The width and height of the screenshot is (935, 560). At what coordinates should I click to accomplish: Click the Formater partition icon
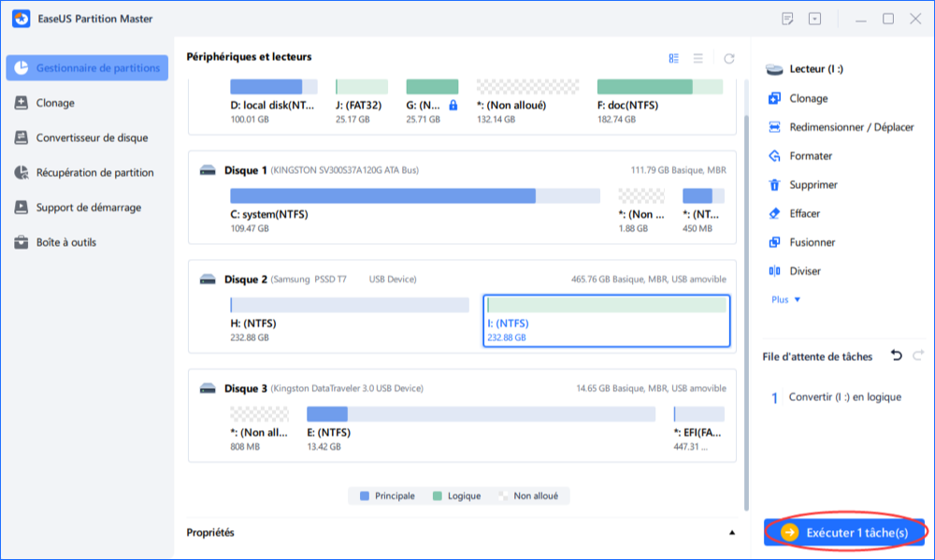pyautogui.click(x=773, y=156)
